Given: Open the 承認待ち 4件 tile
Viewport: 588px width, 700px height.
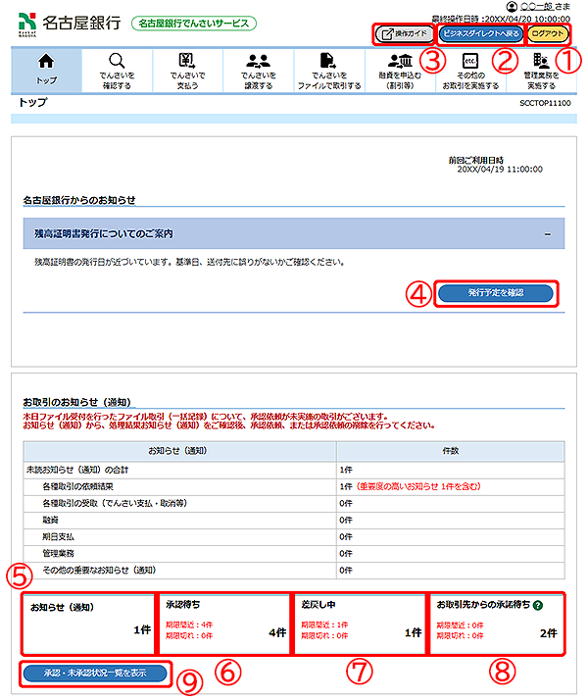Looking at the screenshot, I should pos(223,623).
